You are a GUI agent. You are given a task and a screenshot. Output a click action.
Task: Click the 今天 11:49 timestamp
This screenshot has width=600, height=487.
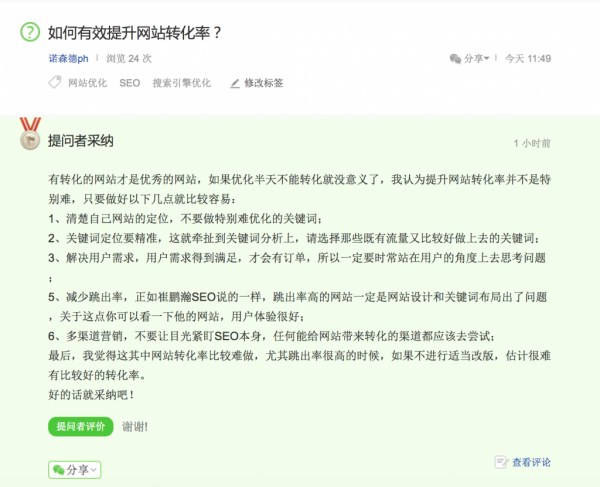(x=528, y=59)
